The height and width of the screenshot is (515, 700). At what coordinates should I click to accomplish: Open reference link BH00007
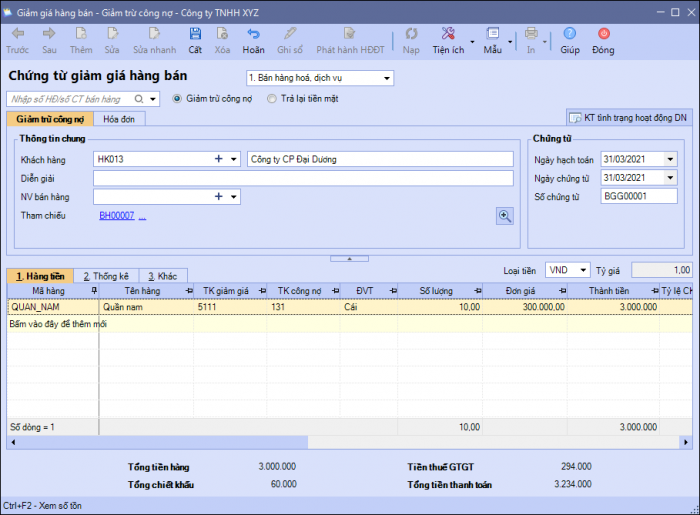coord(116,216)
